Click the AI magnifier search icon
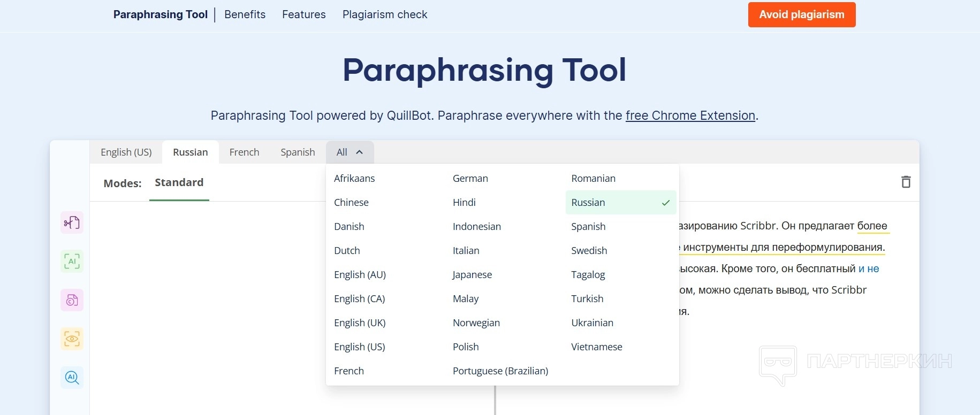 [x=72, y=378]
